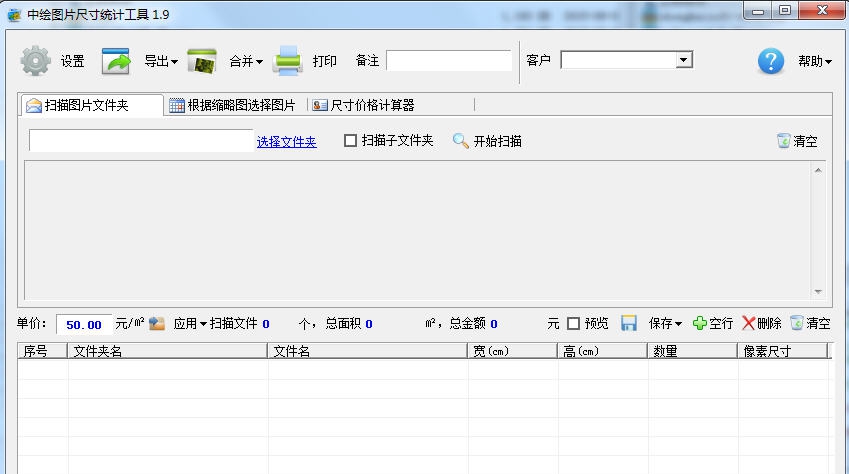This screenshot has width=849, height=474.
Task: Click the floppy disk save icon
Action: click(629, 323)
